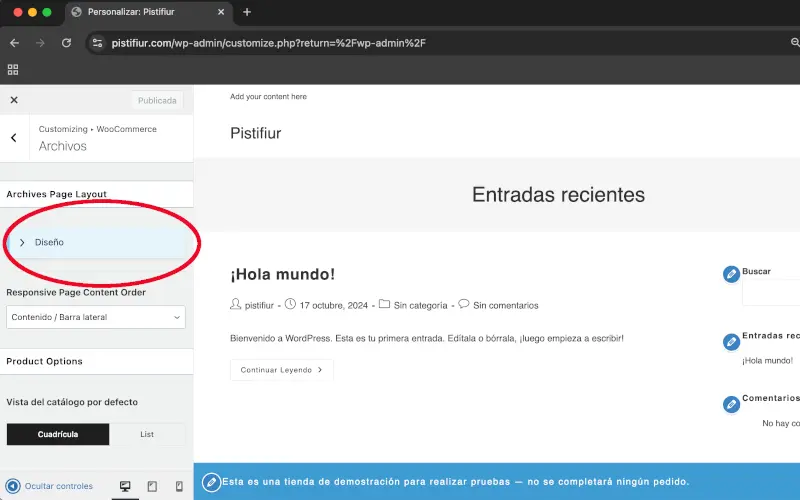
Task: Click the author person icon beside pistifiur
Action: tap(235, 305)
